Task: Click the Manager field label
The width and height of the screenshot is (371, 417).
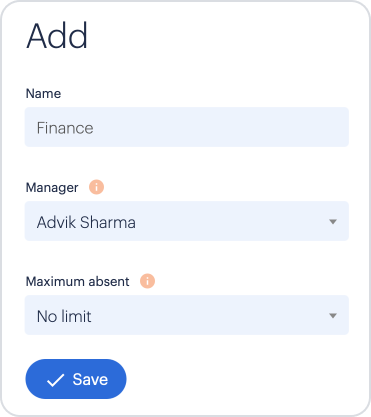Action: point(52,188)
